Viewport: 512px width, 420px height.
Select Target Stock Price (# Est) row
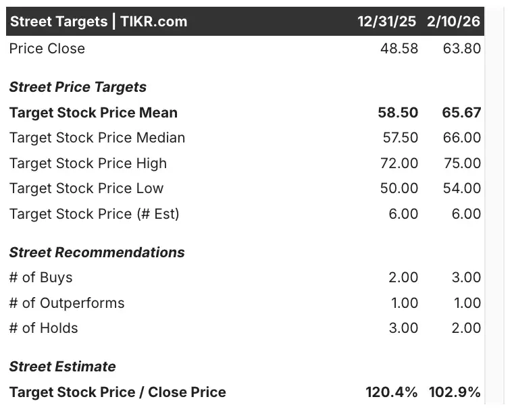click(94, 214)
